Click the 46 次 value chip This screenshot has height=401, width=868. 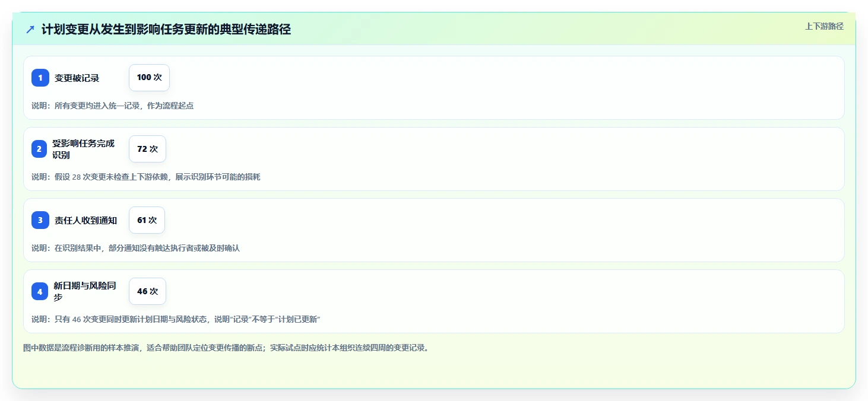[x=147, y=291]
